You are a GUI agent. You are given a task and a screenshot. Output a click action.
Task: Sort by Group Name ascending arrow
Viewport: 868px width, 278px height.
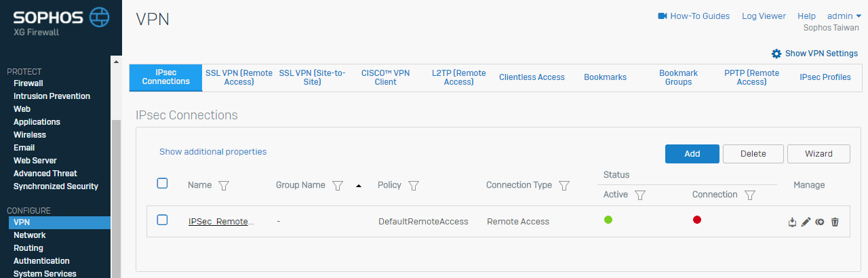(x=359, y=186)
